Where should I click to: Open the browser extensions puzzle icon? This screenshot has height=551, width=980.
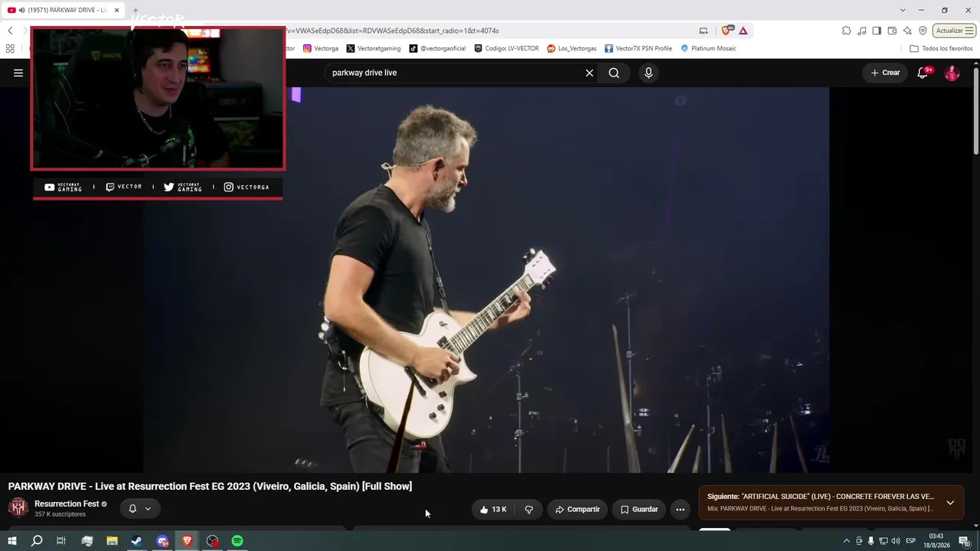(x=846, y=31)
